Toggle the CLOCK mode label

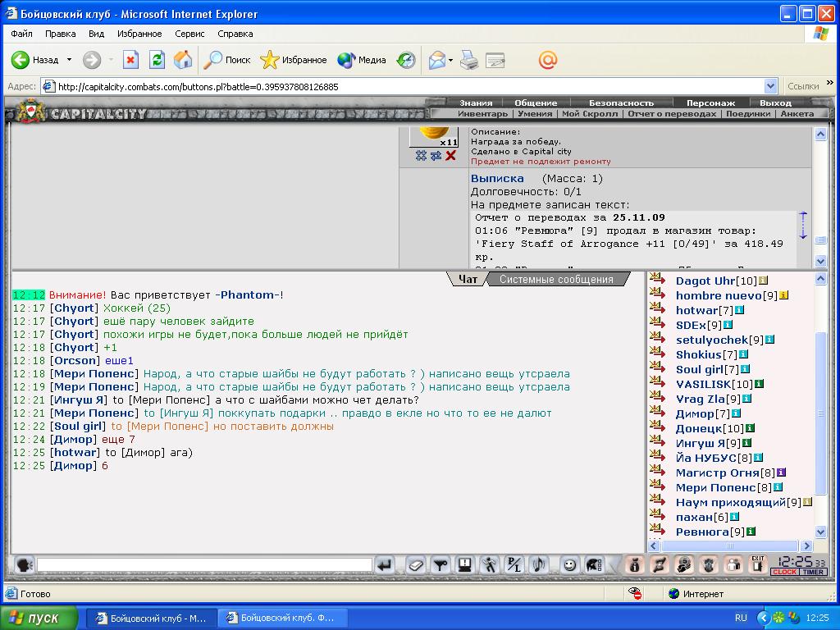click(785, 572)
